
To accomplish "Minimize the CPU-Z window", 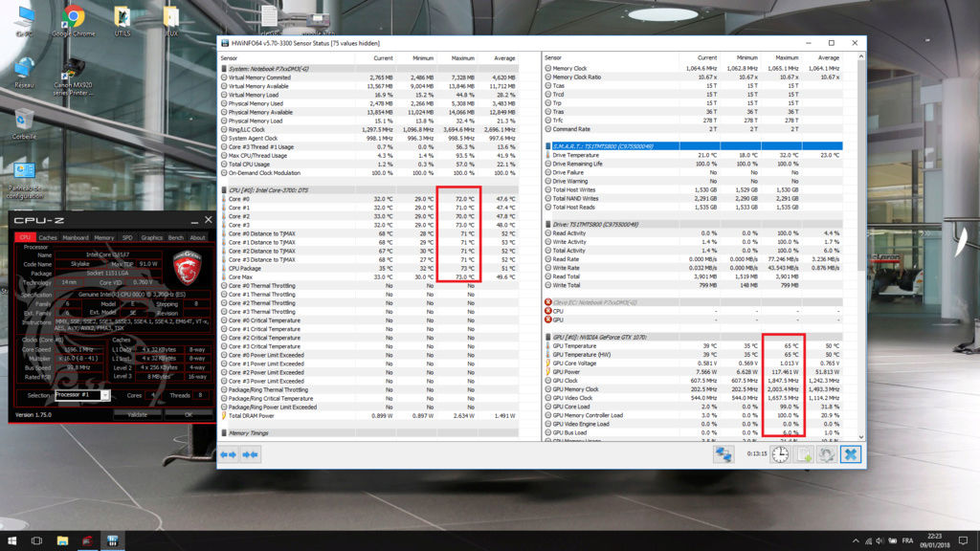I will [x=194, y=221].
